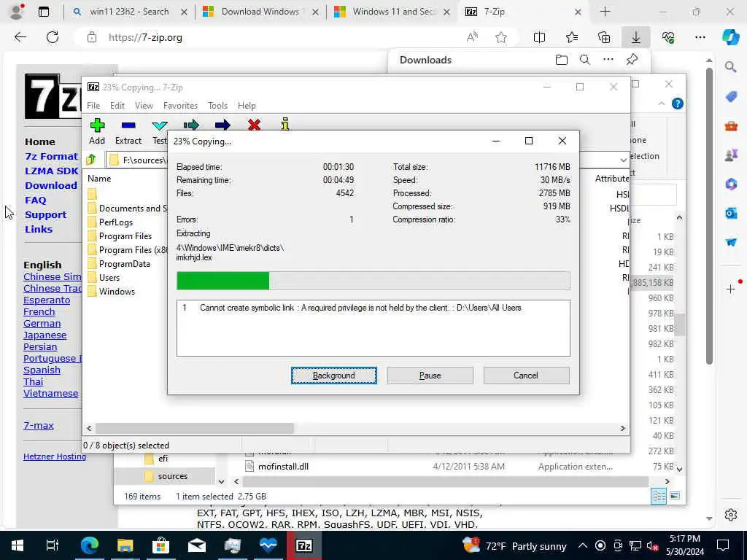
Task: Open Microsoft Store from the taskbar
Action: [x=160, y=545]
